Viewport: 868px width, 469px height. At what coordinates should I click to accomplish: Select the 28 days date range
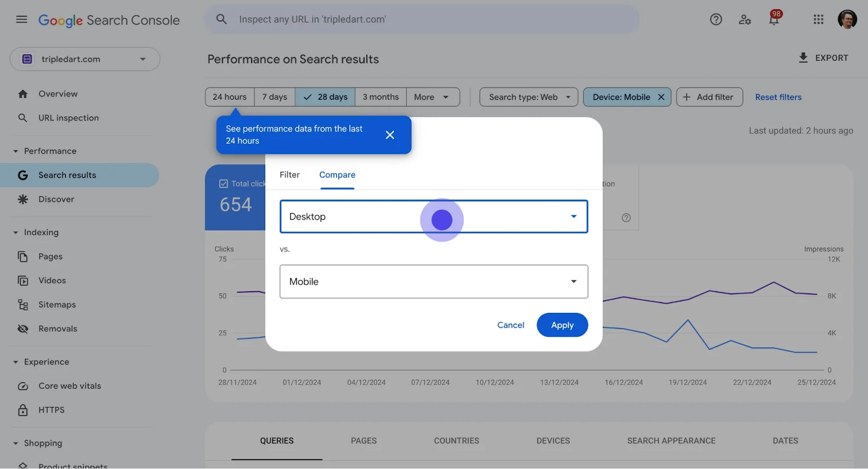pyautogui.click(x=325, y=97)
